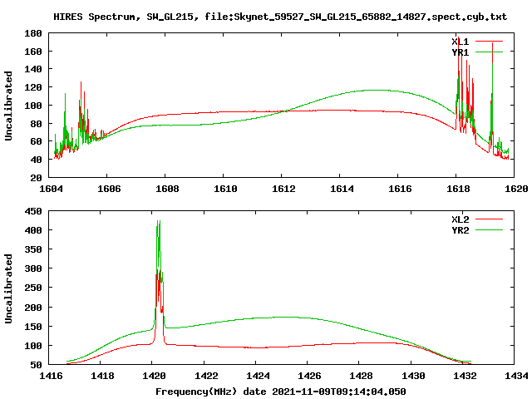The height and width of the screenshot is (399, 532).
Task: Click the 350 y-axis tick label
Action: [x=33, y=249]
